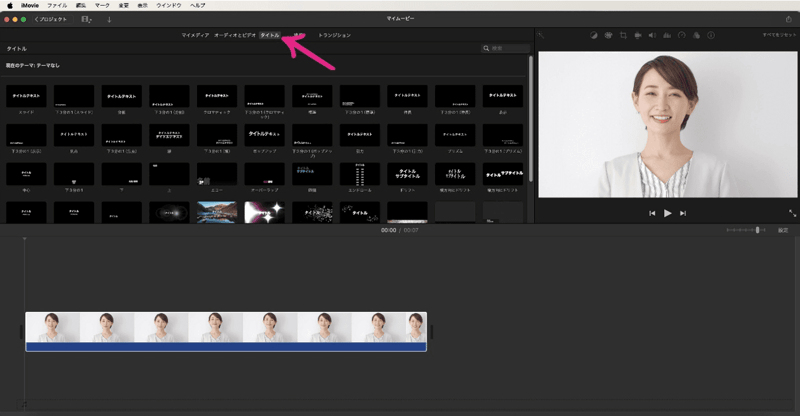Switch to the トランジション tab
The height and width of the screenshot is (416, 800).
click(334, 35)
